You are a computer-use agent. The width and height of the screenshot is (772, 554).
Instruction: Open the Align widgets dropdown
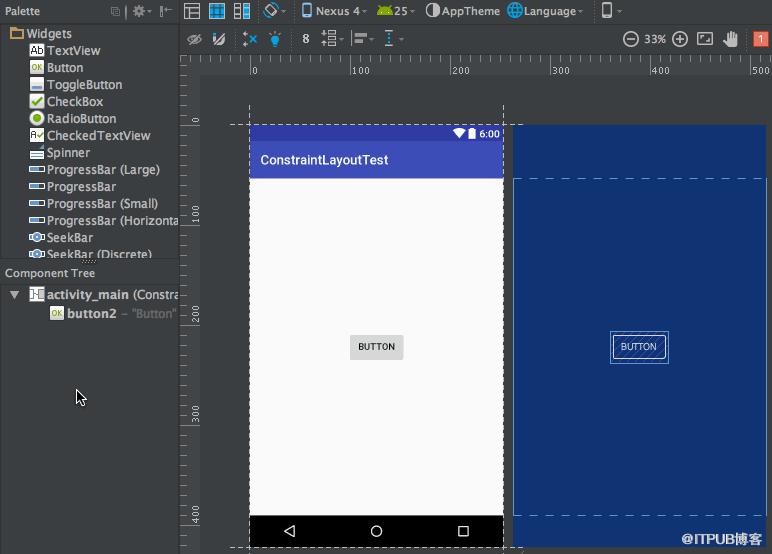pos(363,38)
